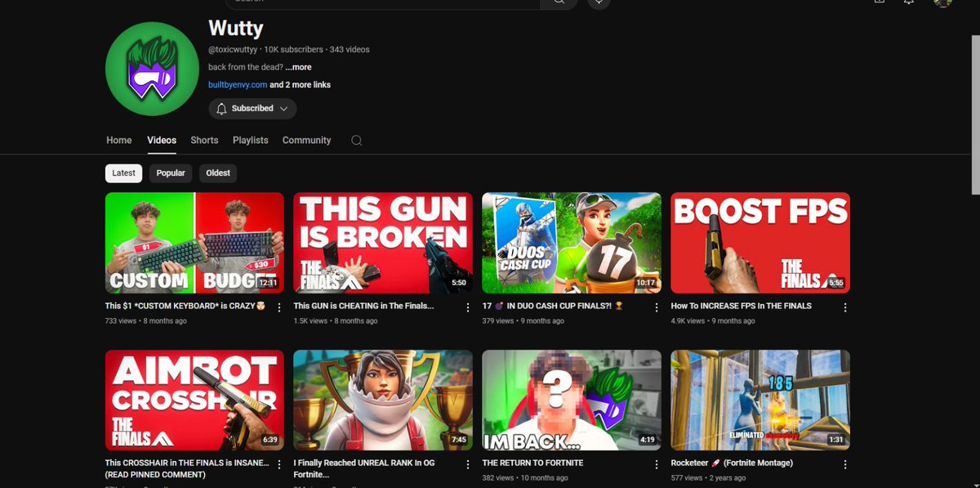Viewport: 980px width, 488px height.
Task: Open options menu for Rocketeer Fortnite Montage video
Action: pyautogui.click(x=845, y=465)
